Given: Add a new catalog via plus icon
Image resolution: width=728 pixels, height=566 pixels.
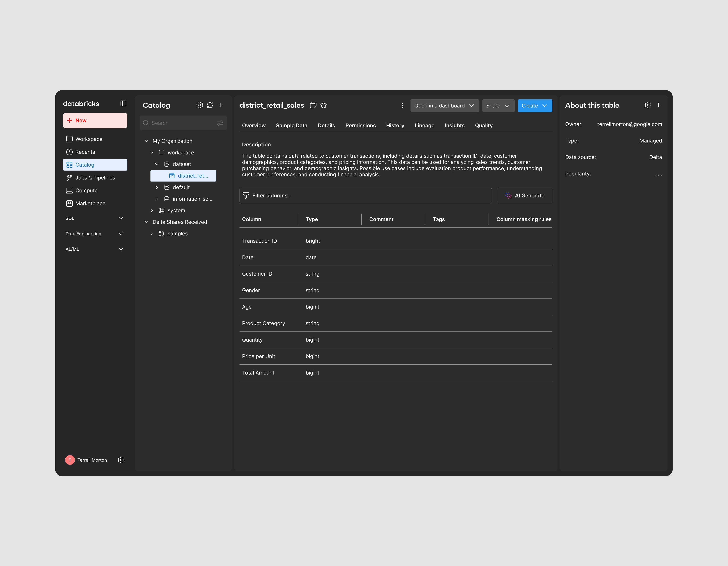Looking at the screenshot, I should pyautogui.click(x=220, y=105).
